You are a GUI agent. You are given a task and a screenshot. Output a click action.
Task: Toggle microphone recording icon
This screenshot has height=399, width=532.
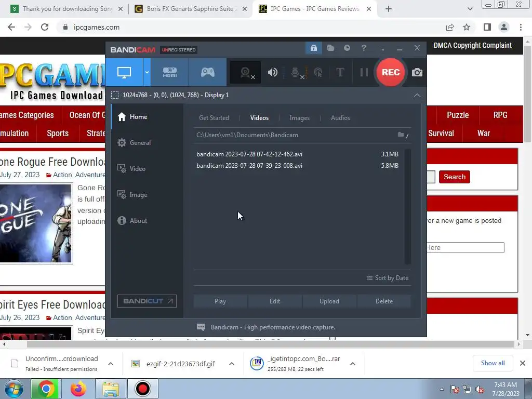point(296,72)
